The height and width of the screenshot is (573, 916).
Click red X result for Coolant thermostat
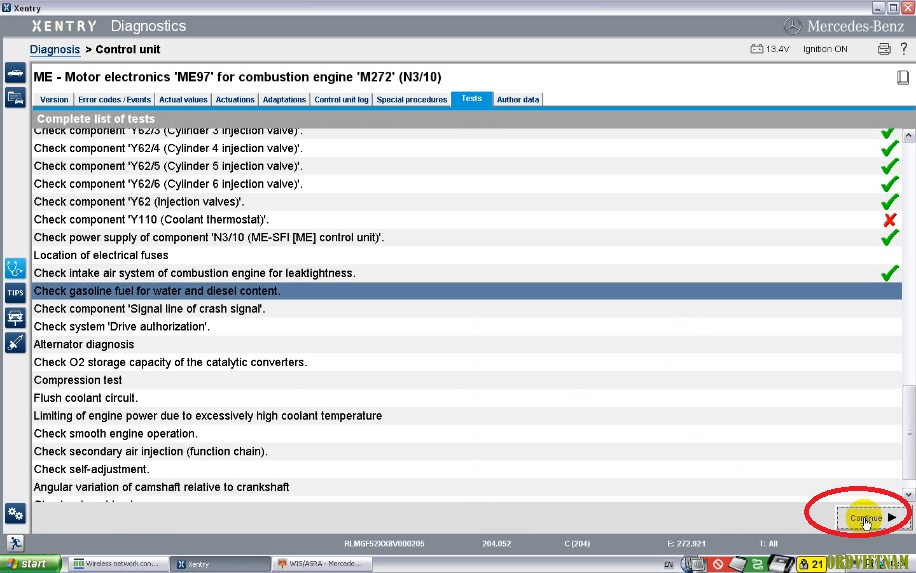pyautogui.click(x=890, y=220)
